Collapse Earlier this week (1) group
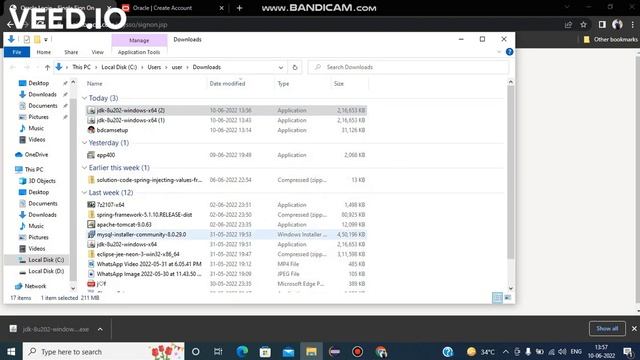640x360 pixels. coord(84,168)
